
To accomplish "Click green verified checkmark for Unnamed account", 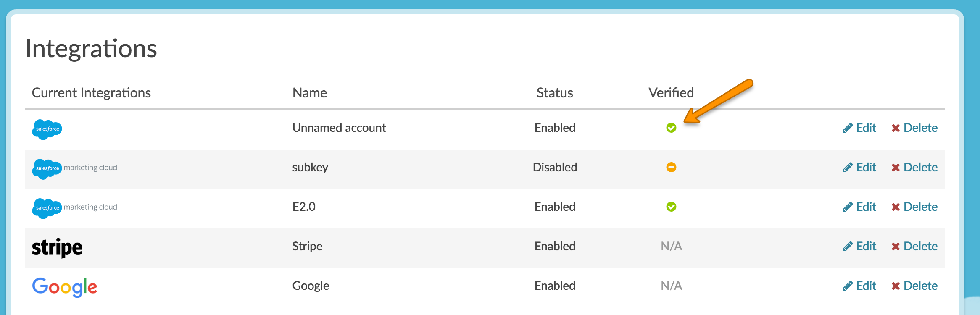I will pos(671,128).
